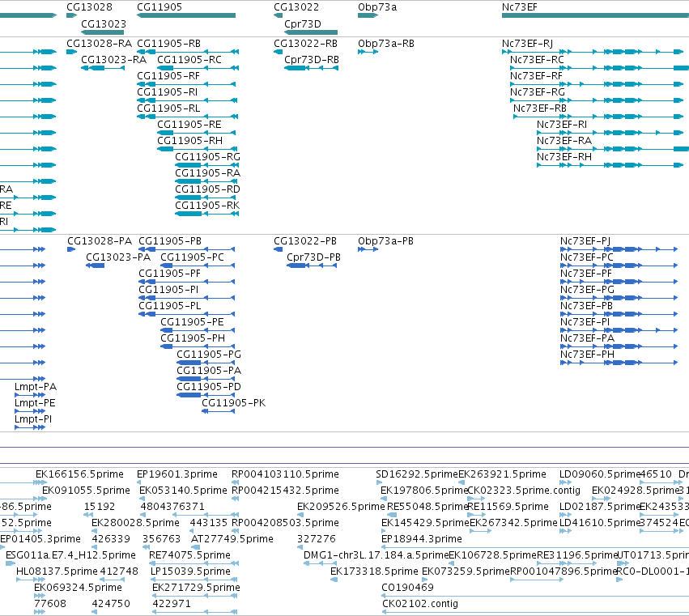689x616 pixels.
Task: Click transcript Nc73EF-RB
Action: [x=539, y=108]
